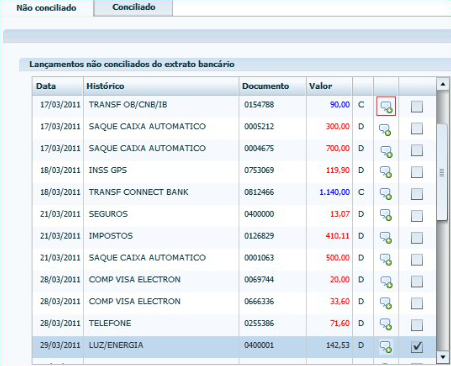Click the value 1.140,00

coord(334,192)
